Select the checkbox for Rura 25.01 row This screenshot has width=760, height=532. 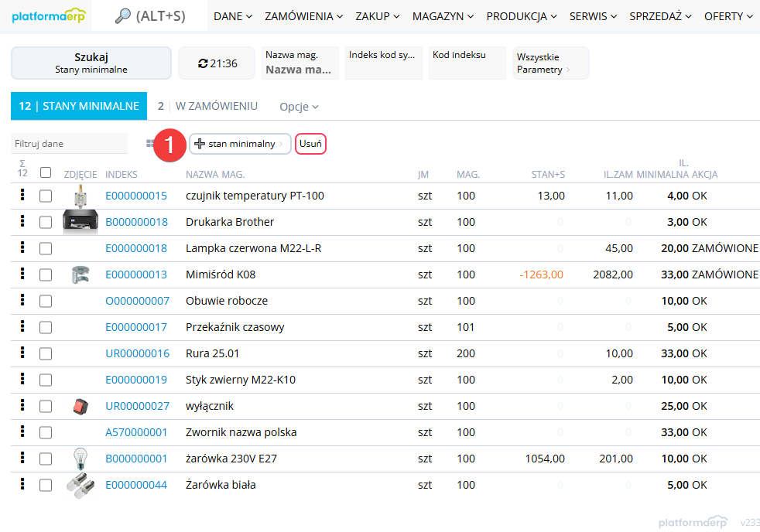click(46, 353)
